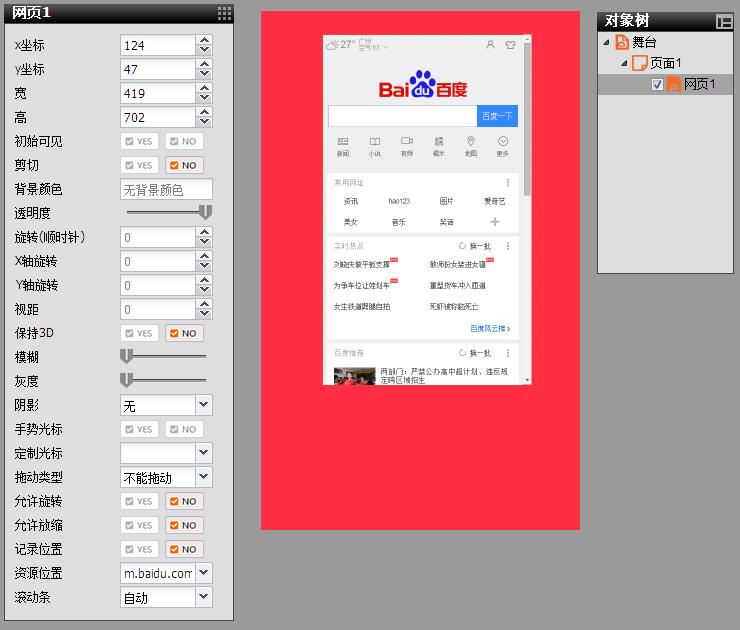Open the 视频 video icon in the Baidu page
The height and width of the screenshot is (630, 740).
tap(407, 141)
